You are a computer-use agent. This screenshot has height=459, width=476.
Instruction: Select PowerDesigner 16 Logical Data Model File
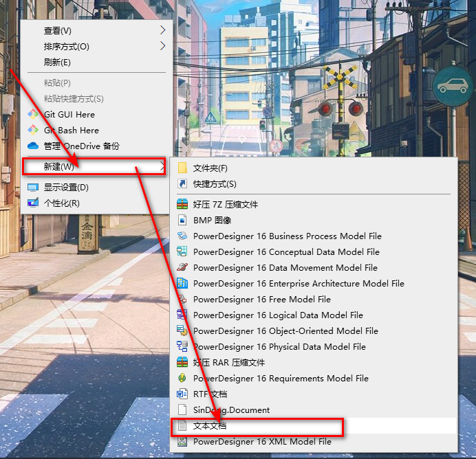[x=314, y=315]
